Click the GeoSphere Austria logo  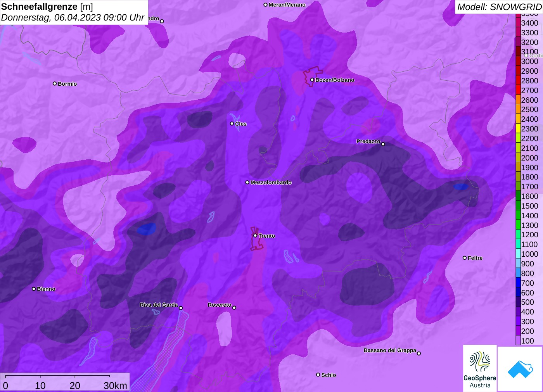coord(480,368)
